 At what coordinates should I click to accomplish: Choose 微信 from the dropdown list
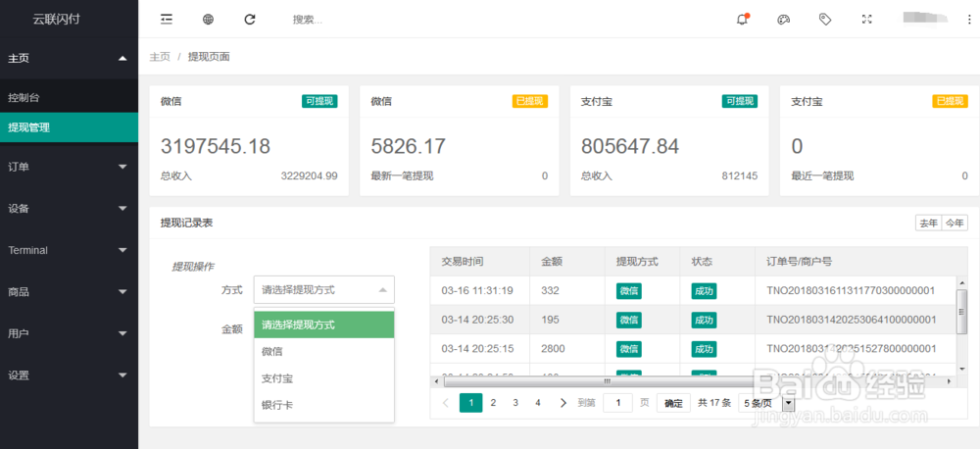click(323, 351)
